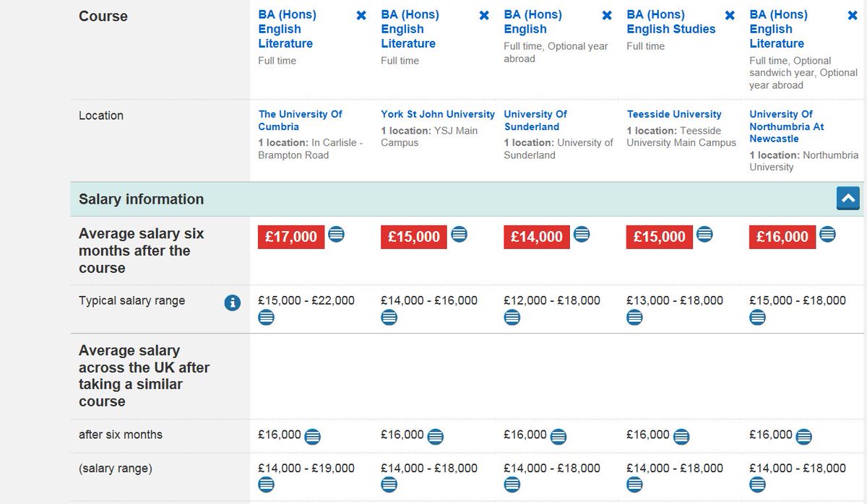Open The University Of Cumbria link
Viewport: 867px width, 504px height.
(301, 120)
